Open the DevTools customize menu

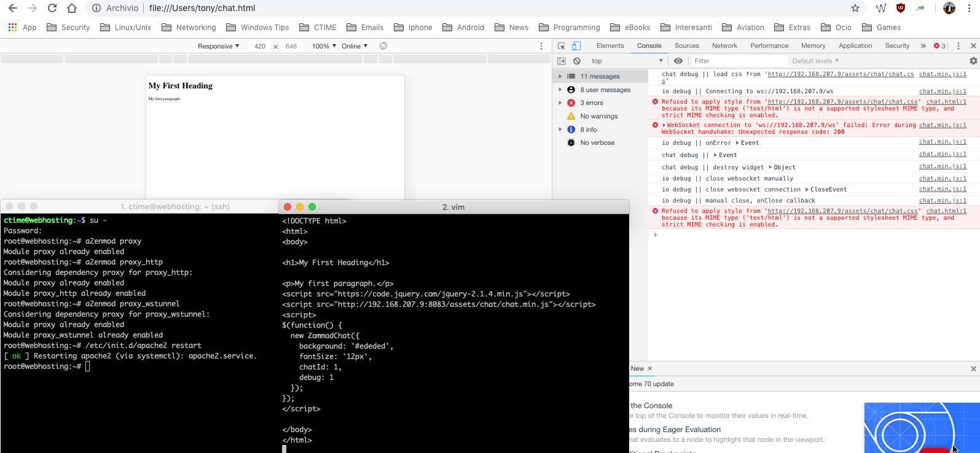pyautogui.click(x=958, y=46)
